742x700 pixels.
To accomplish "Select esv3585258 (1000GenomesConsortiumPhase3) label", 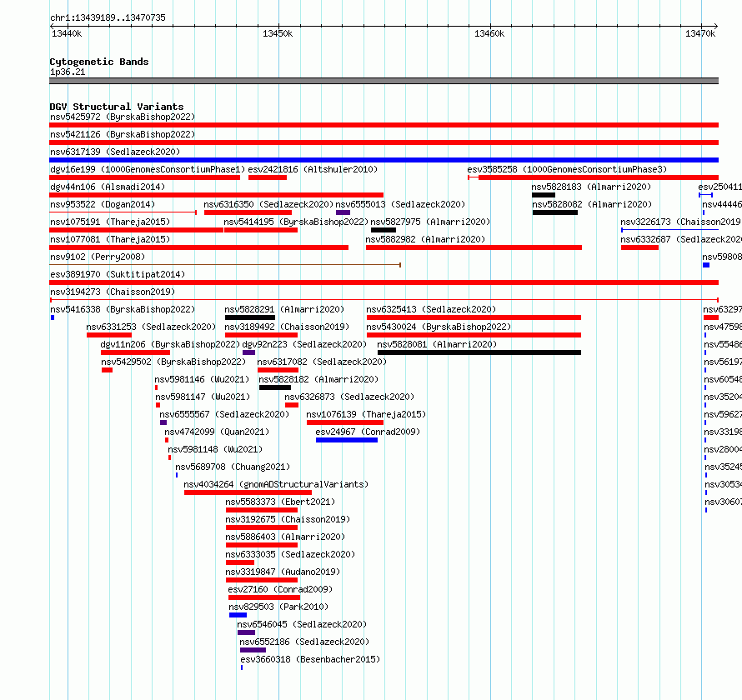I will pyautogui.click(x=567, y=169).
